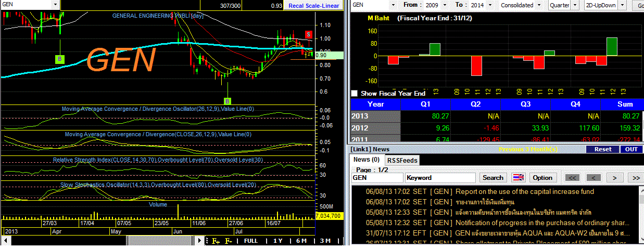This screenshot has height=248, width=644.
Task: Click the Volume panel label
Action: [158, 205]
